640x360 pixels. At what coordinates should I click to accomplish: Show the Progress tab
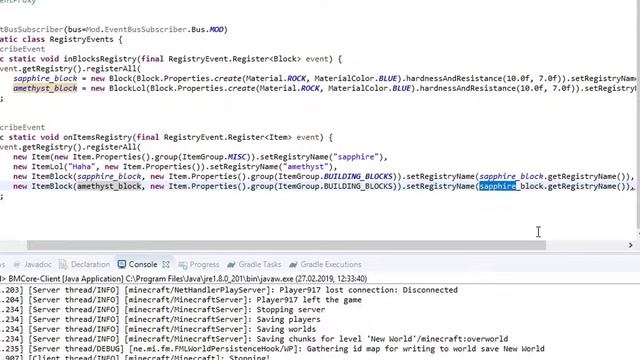[x=199, y=264]
